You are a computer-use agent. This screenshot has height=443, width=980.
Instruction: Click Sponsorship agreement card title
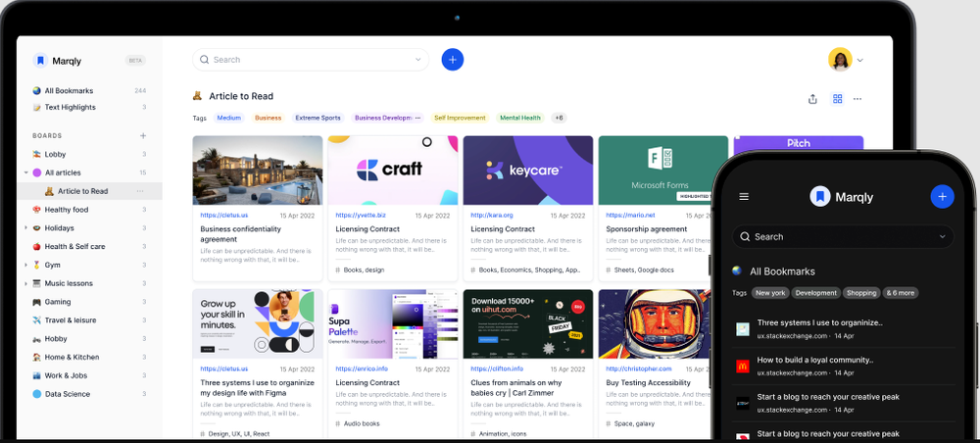[646, 229]
